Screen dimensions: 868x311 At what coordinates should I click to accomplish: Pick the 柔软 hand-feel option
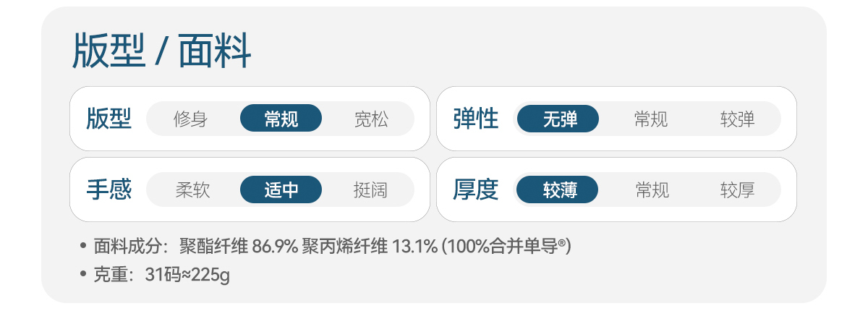(192, 190)
